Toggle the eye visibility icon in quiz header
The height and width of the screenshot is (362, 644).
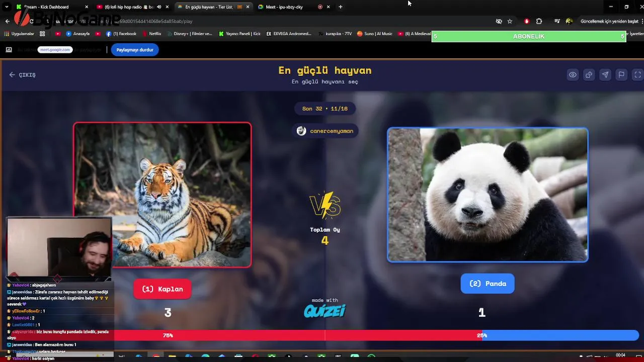[573, 75]
